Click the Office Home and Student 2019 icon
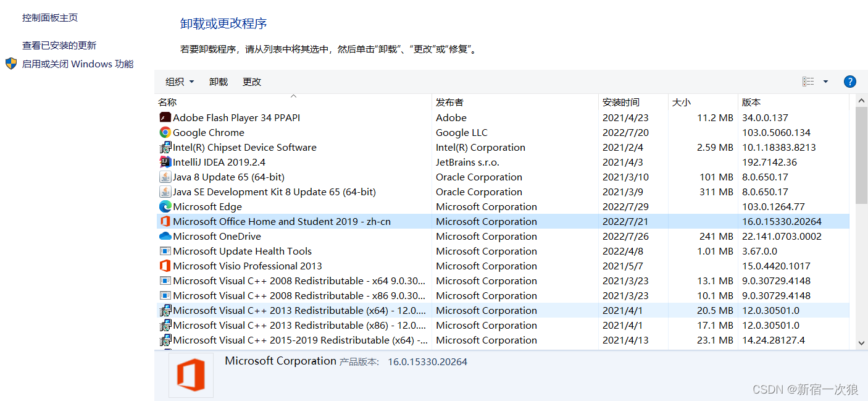 point(165,221)
